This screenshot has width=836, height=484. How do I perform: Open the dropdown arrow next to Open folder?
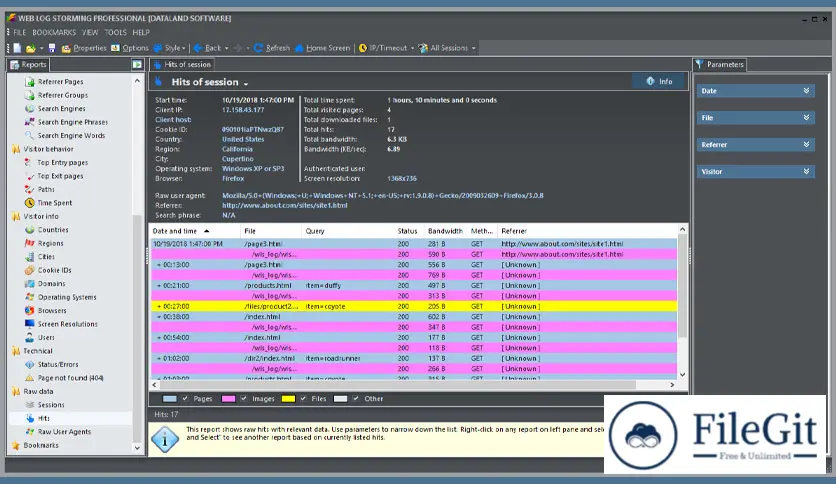tap(41, 49)
